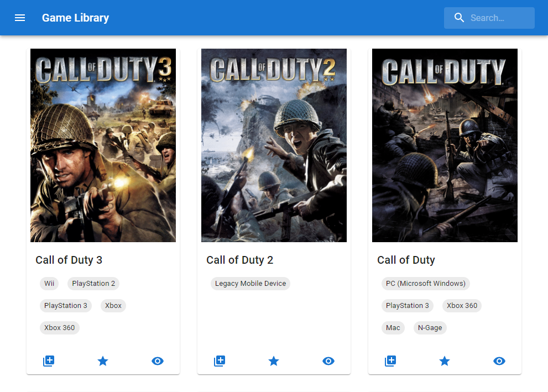548x392 pixels.
Task: Star Call of Duty 2 as favorite
Action: point(274,361)
